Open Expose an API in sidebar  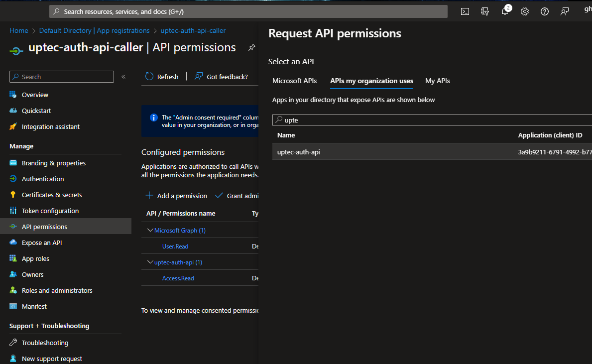pos(42,243)
